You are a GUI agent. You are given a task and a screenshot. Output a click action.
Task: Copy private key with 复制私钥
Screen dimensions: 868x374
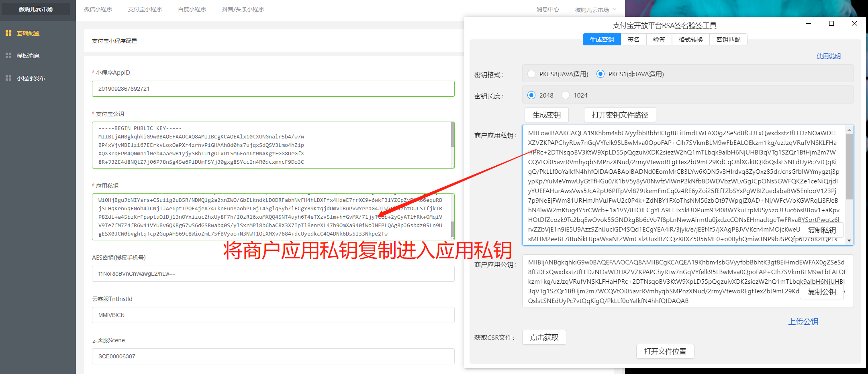[822, 230]
